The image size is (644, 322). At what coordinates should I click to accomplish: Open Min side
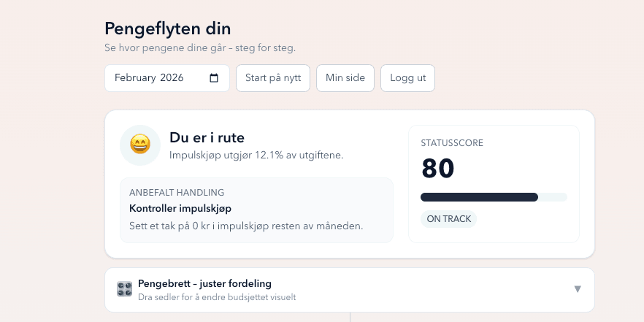(345, 78)
